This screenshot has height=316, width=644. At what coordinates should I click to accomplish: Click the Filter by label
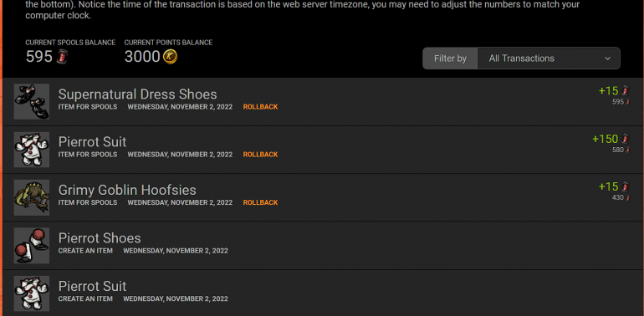[450, 59]
